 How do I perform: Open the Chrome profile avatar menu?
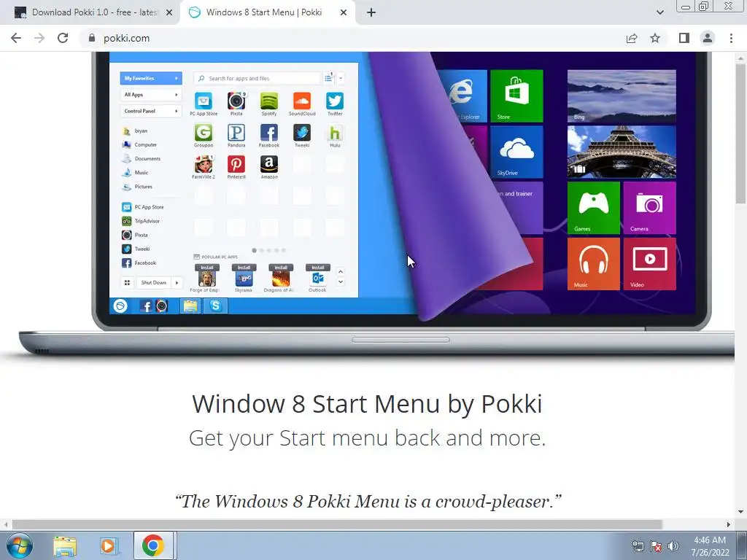tap(708, 38)
